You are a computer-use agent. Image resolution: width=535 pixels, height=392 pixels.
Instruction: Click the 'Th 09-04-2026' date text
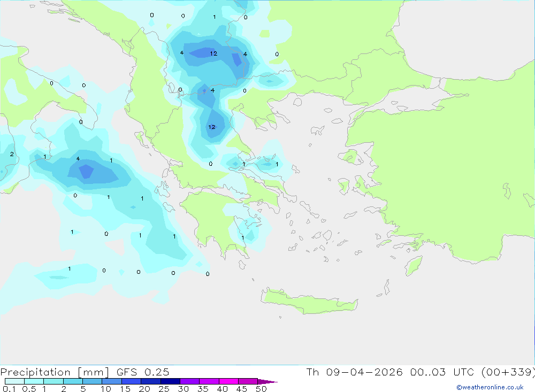pos(354,372)
